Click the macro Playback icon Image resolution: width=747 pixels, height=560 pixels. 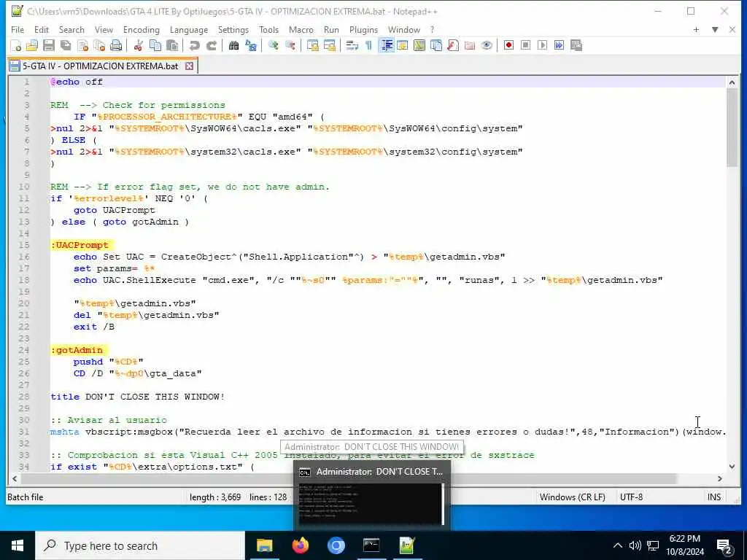tap(542, 45)
